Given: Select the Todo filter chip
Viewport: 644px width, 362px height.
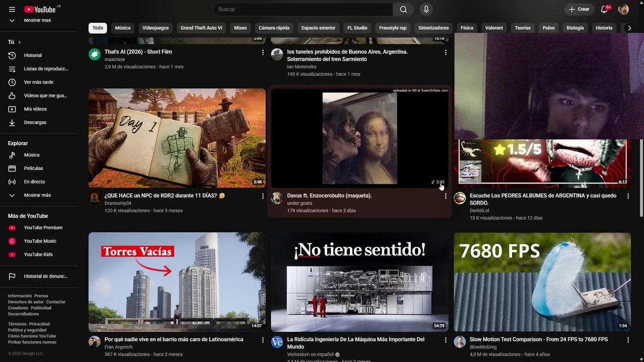Looking at the screenshot, I should pos(98,28).
